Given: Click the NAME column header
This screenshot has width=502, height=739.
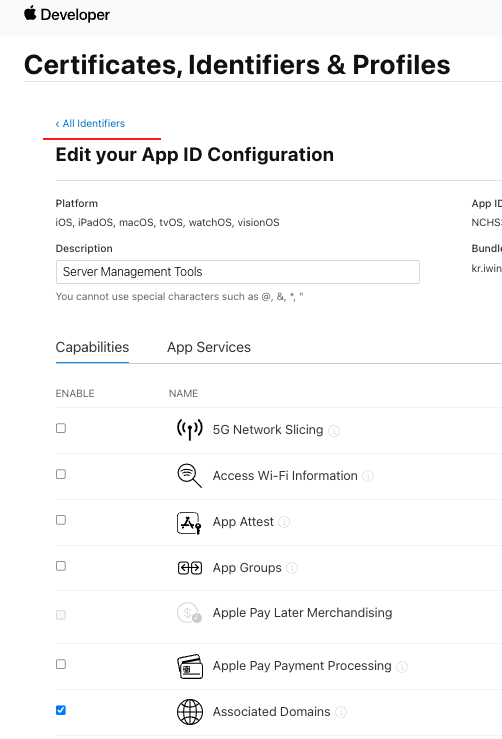Looking at the screenshot, I should click(x=183, y=394).
